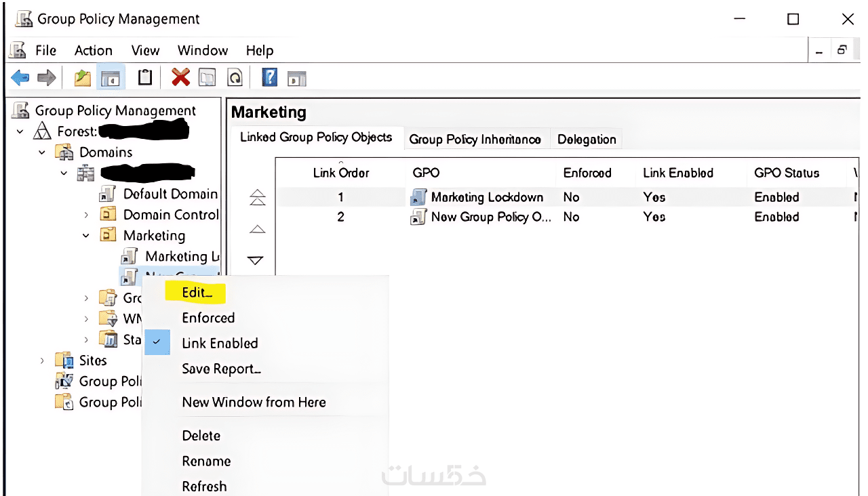868x496 pixels.
Task: Select the Sites node icon in the tree
Action: tap(64, 360)
